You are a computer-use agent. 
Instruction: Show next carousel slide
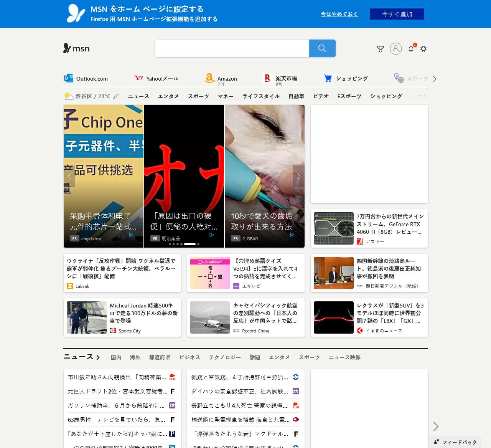[x=299, y=176]
